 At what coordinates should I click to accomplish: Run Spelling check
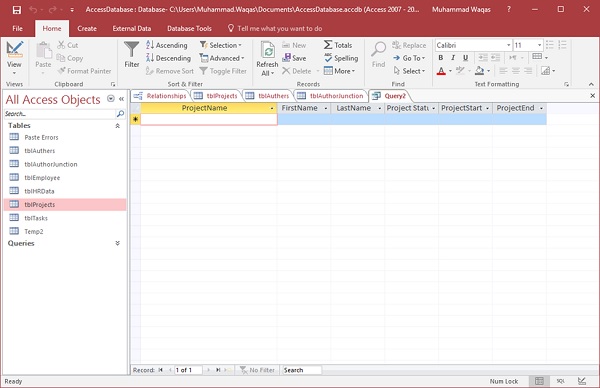pyautogui.click(x=341, y=58)
